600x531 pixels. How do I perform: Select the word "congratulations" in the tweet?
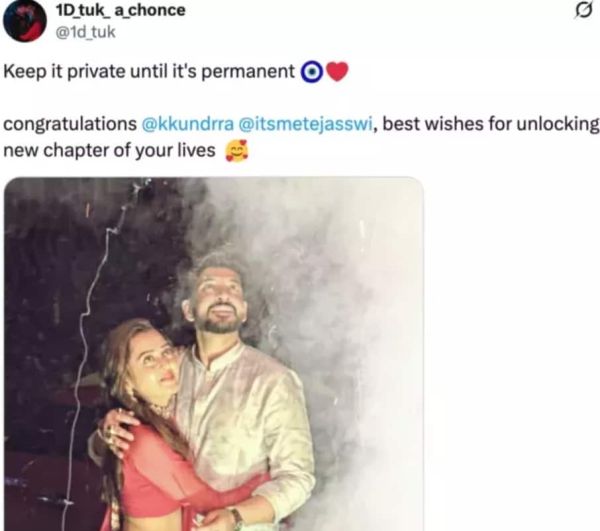(69, 125)
